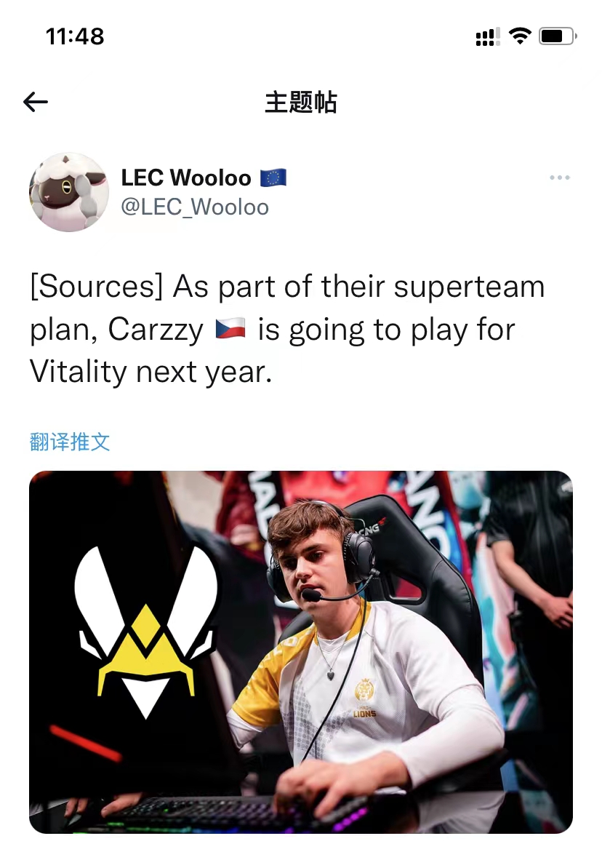Open the @LEC_Wooloo handle
This screenshot has width=602, height=868.
click(x=195, y=207)
